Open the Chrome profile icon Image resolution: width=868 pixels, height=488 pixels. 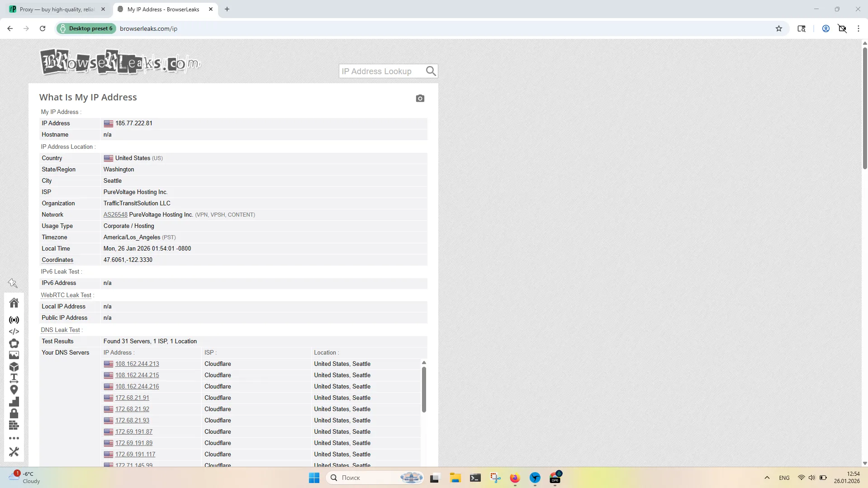pyautogui.click(x=826, y=28)
